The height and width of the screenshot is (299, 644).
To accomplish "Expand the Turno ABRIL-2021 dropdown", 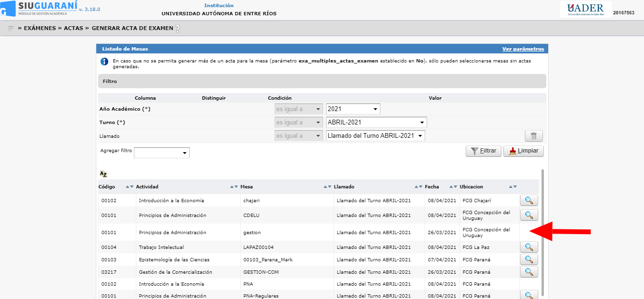I will (x=376, y=123).
